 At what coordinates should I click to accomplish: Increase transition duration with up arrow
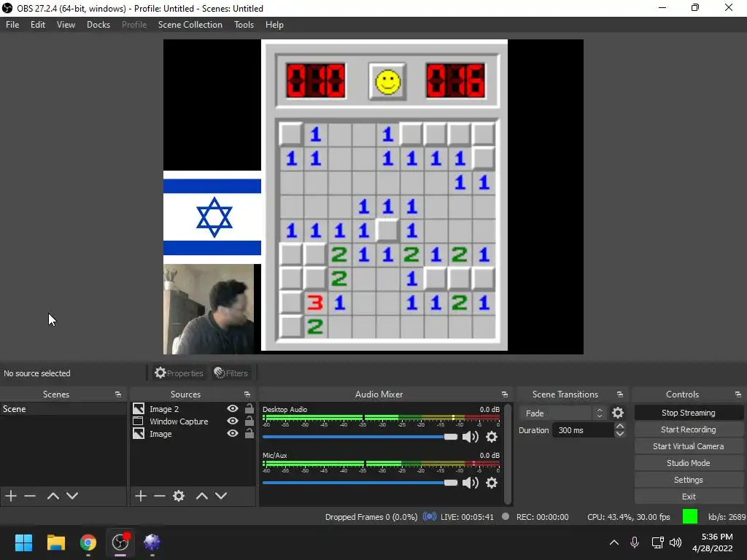(620, 426)
